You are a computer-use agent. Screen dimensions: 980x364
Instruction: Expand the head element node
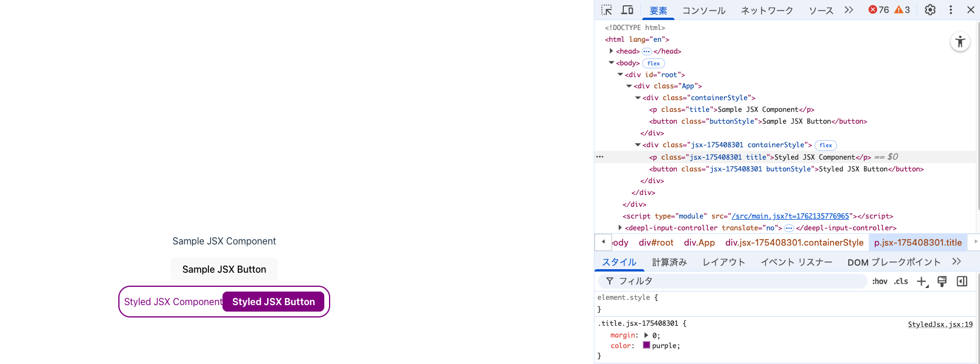pos(611,51)
